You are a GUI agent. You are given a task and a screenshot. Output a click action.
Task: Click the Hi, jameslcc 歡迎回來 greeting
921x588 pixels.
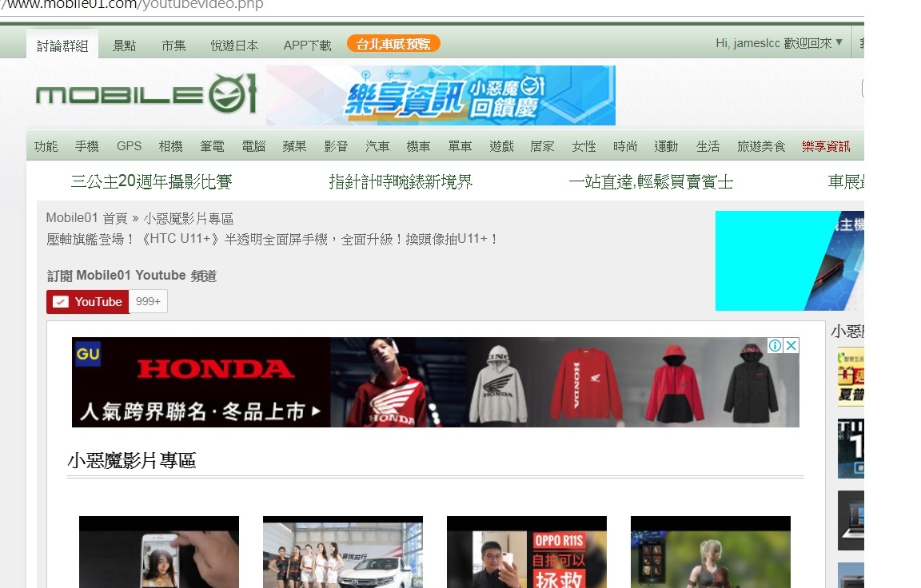click(774, 43)
